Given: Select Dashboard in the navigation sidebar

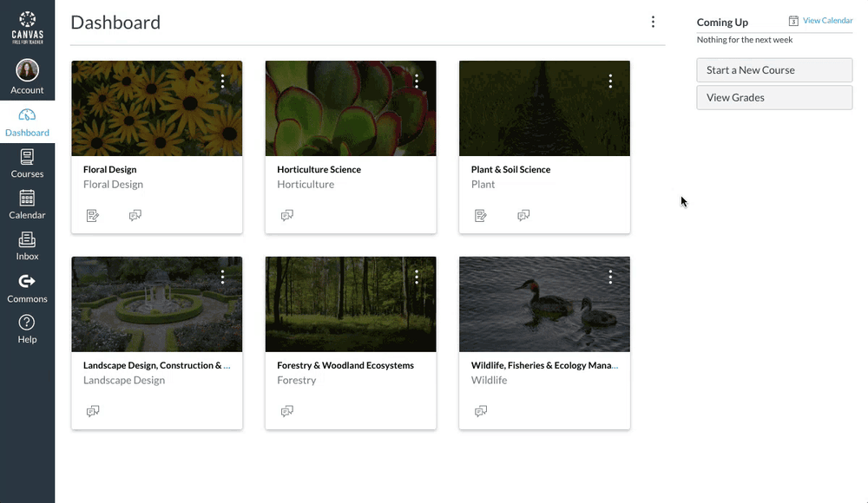Looking at the screenshot, I should (27, 121).
